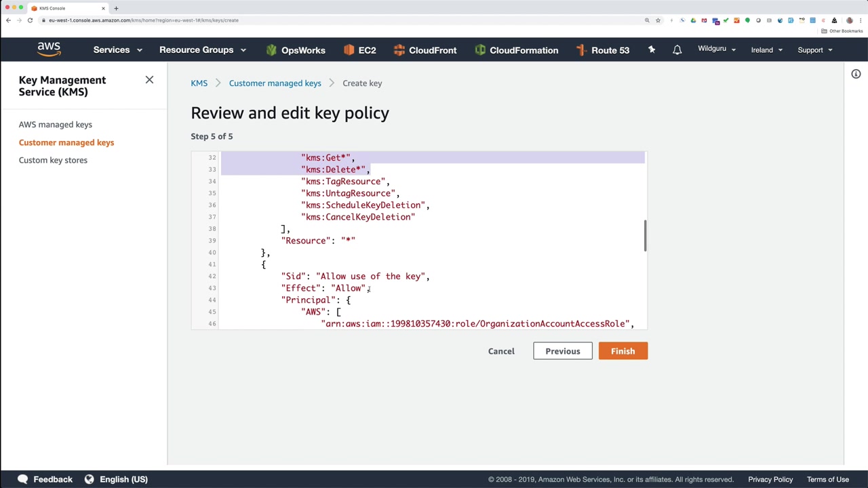Viewport: 868px width, 488px height.
Task: Click the blue grid extension icon
Action: tap(812, 20)
